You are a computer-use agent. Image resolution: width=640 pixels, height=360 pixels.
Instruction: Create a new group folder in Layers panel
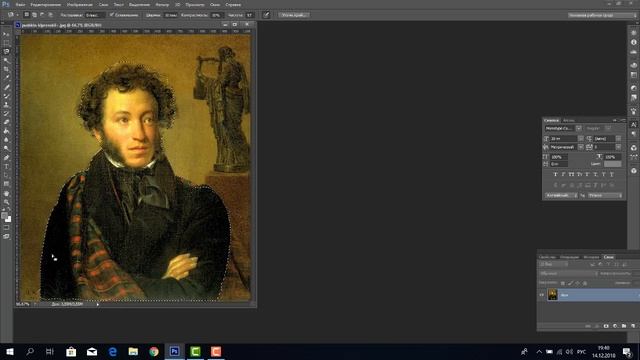(x=624, y=326)
